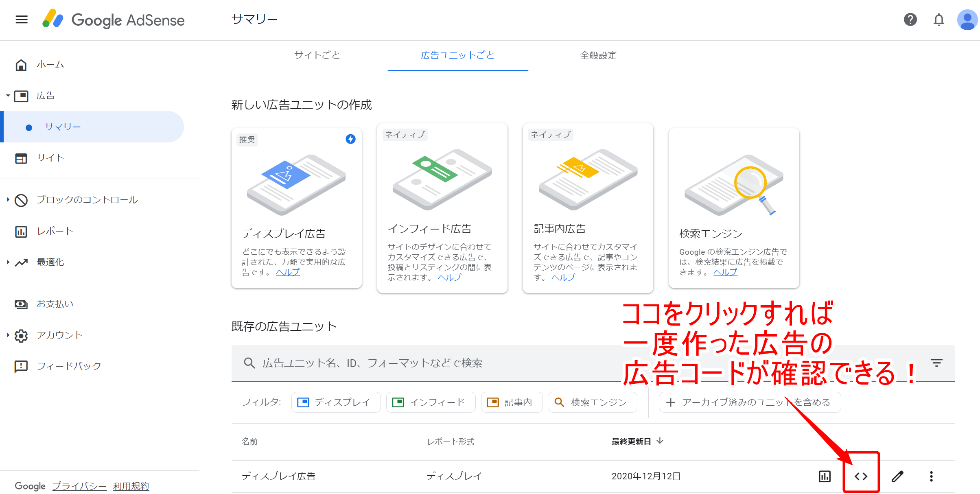The height and width of the screenshot is (494, 980).
Task: Switch to the サイトごと tab
Action: [x=317, y=55]
